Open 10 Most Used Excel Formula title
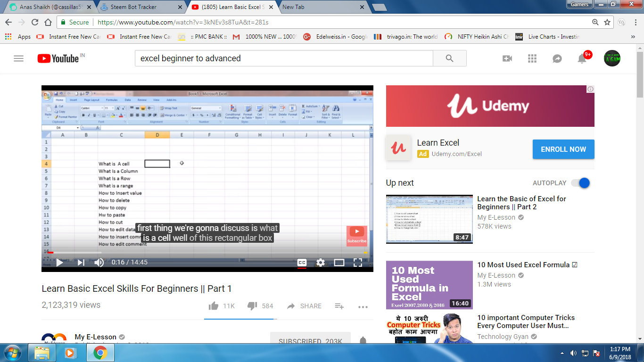Image resolution: width=644 pixels, height=362 pixels. coord(528,265)
